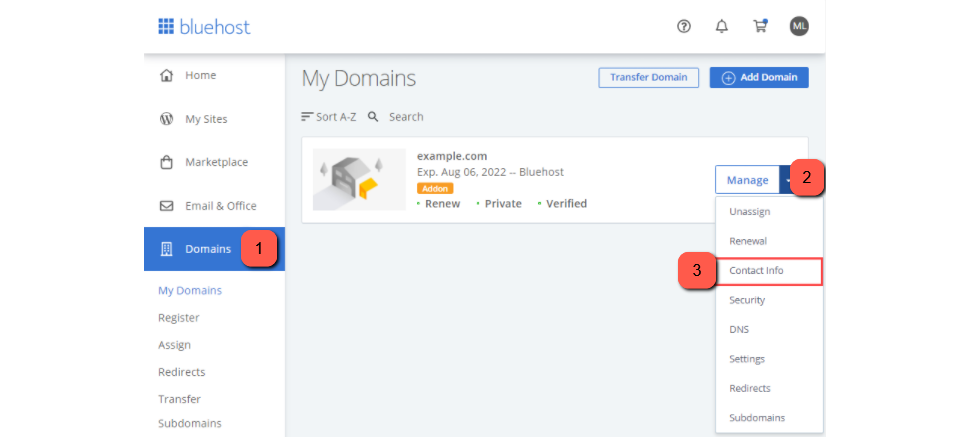This screenshot has width=970, height=437.
Task: Click the Transfer Domain button
Action: pos(648,77)
